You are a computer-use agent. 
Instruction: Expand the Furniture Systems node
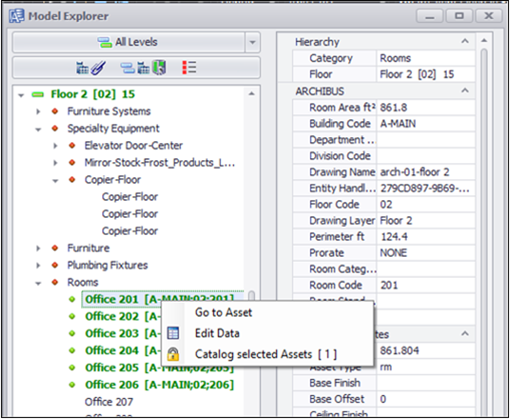pyautogui.click(x=38, y=111)
